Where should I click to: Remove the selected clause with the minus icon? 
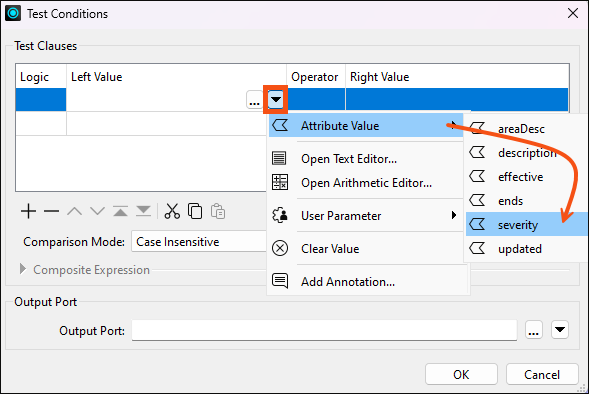click(x=51, y=211)
